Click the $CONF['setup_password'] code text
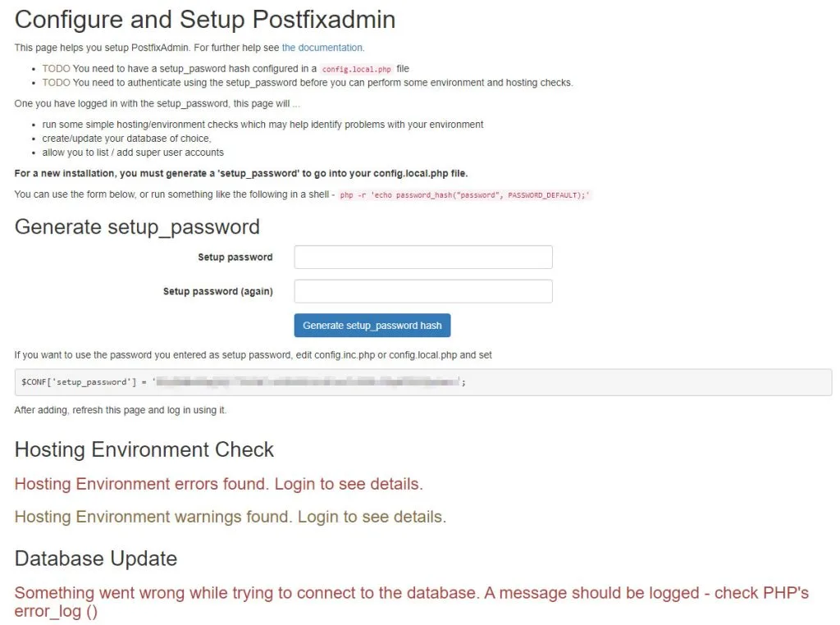840x625 pixels. tap(79, 382)
